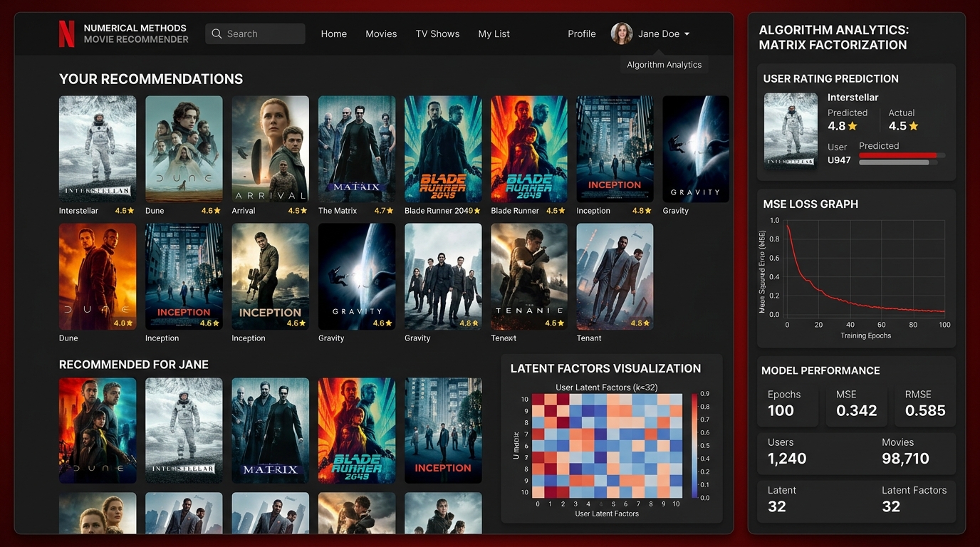The width and height of the screenshot is (980, 547).
Task: Click the magnifying glass search icon
Action: click(x=217, y=33)
